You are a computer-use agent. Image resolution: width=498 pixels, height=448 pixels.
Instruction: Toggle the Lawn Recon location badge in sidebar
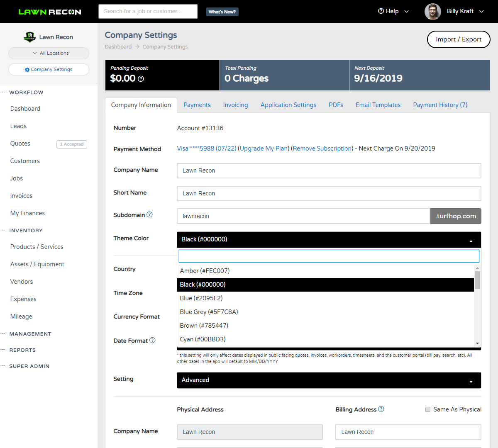[x=49, y=37]
